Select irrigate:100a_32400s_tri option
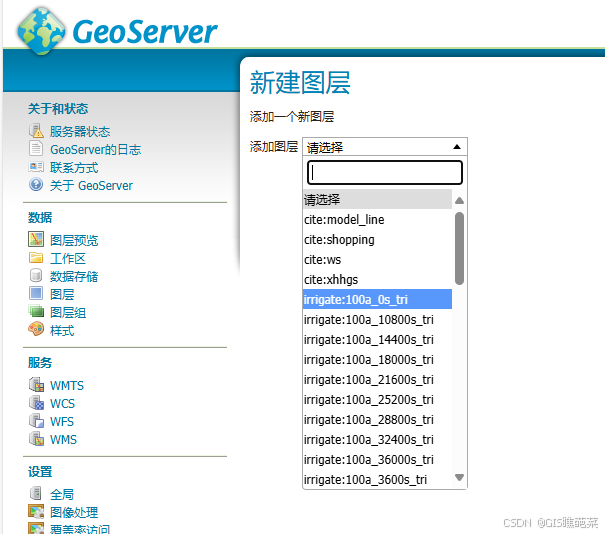 click(377, 439)
